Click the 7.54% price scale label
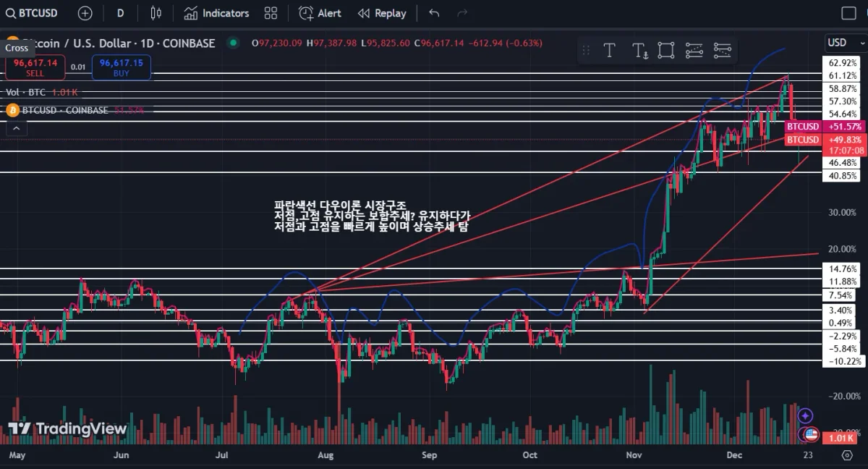 839,295
